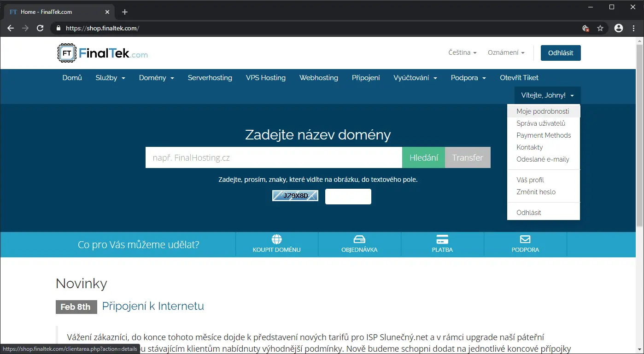644x354 pixels.
Task: Click the Objednávka server drive icon
Action: (359, 239)
